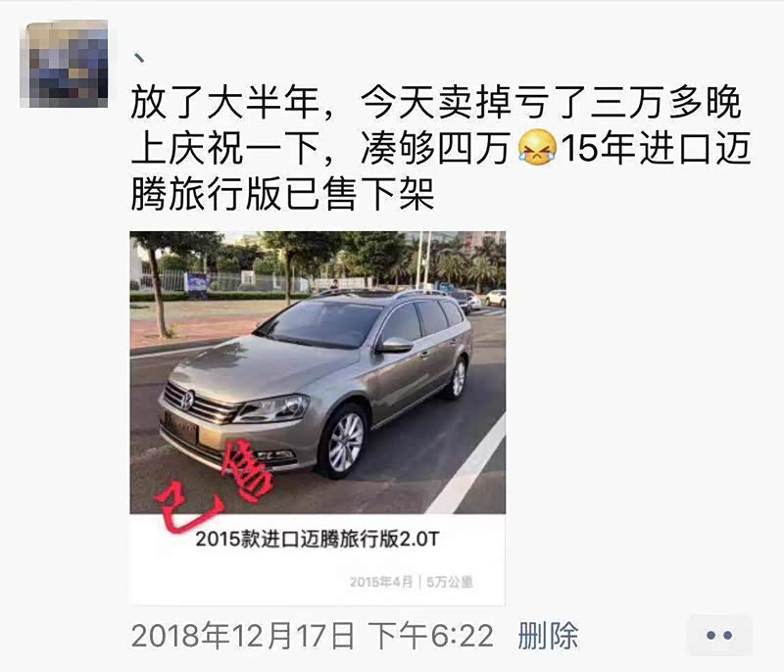
Task: Open the shared car photo thumbnail
Action: [318, 372]
